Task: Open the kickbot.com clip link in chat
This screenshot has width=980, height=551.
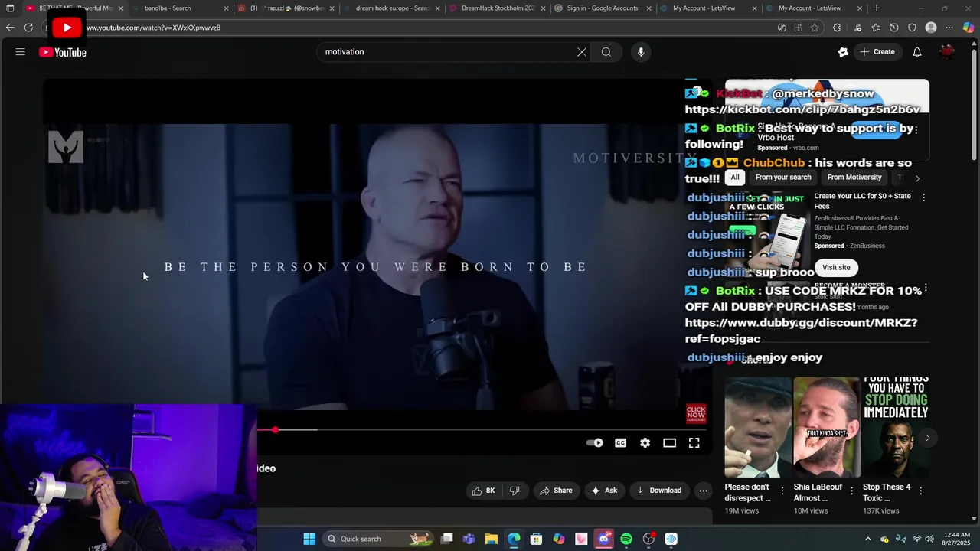Action: [802, 109]
